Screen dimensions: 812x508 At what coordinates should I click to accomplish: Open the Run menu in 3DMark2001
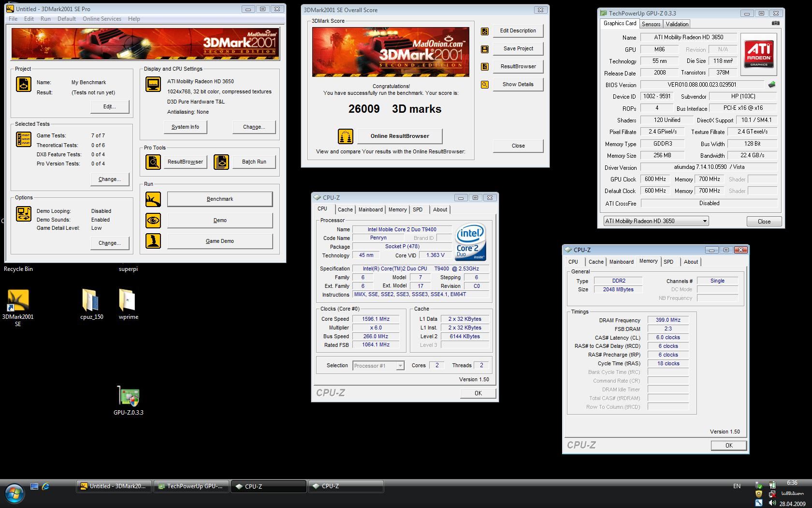[x=45, y=19]
